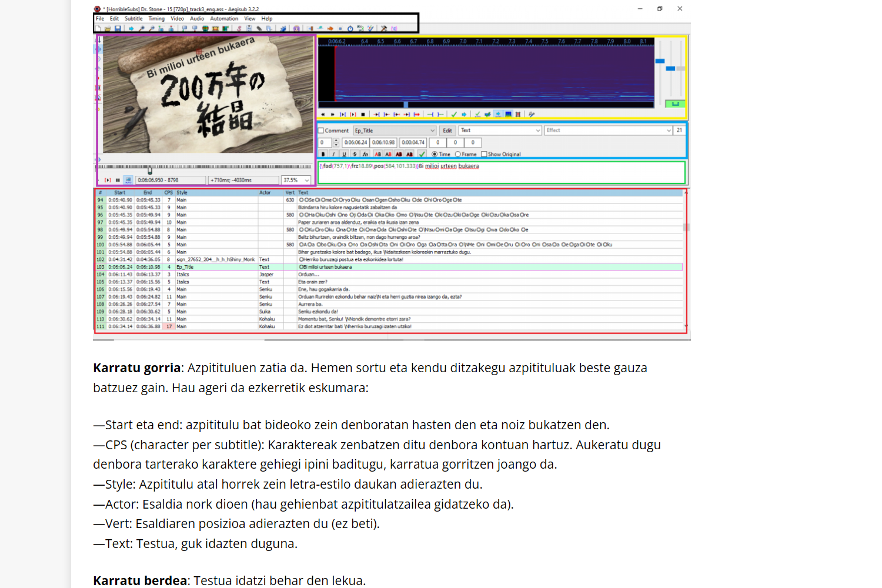Select the Frame radio button
882x588 pixels.
click(457, 154)
